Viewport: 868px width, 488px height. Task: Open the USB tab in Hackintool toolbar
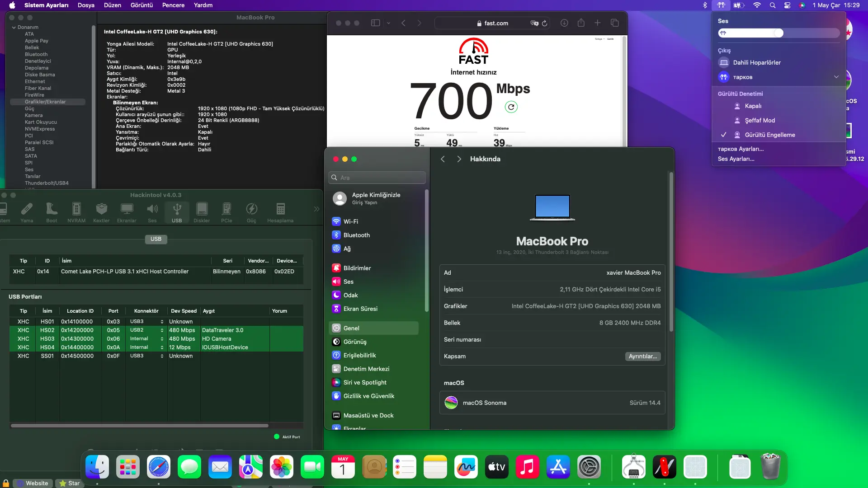click(177, 212)
